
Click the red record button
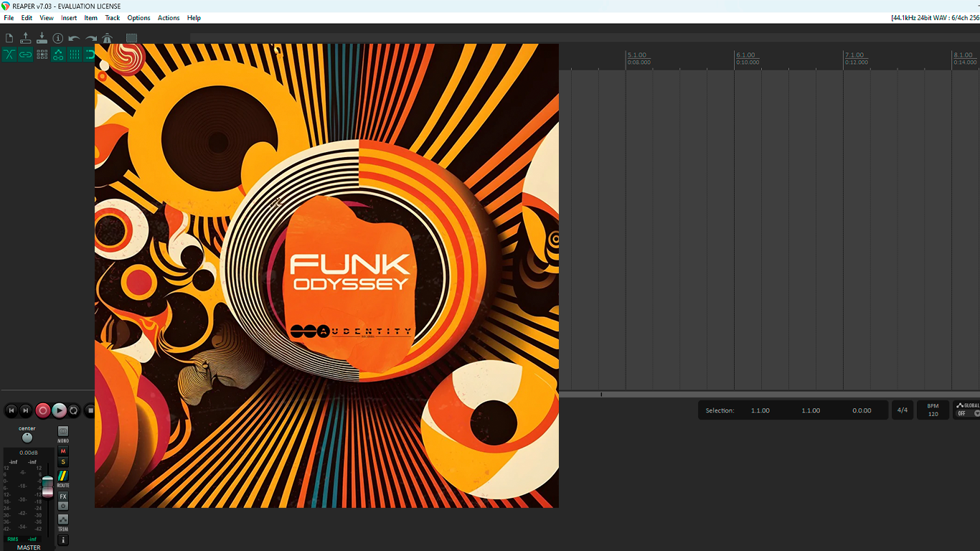(x=42, y=410)
